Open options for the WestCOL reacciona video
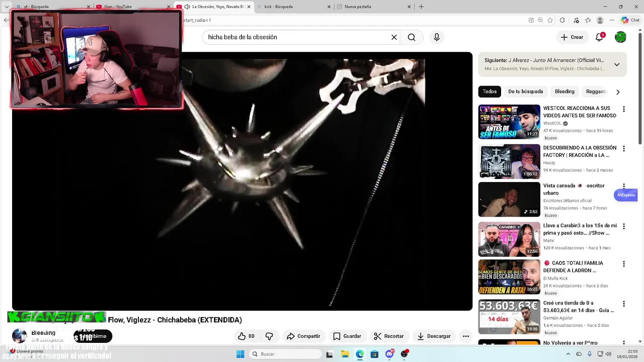 [x=624, y=109]
